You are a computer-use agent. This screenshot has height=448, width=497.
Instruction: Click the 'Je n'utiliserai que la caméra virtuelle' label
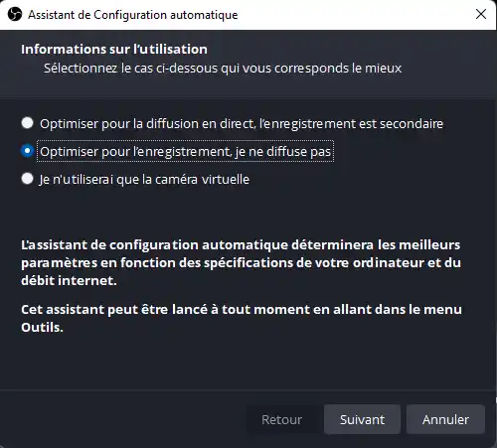tap(144, 179)
